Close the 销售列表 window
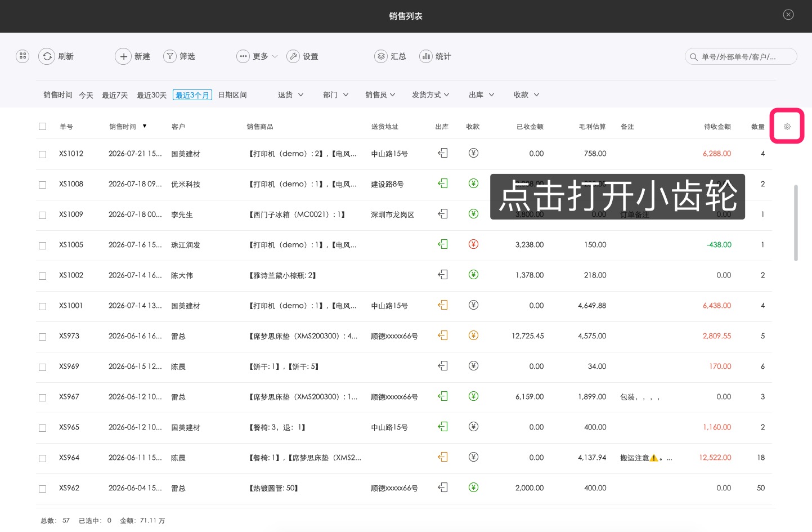Screen dimensions: 812x532 click(788, 15)
